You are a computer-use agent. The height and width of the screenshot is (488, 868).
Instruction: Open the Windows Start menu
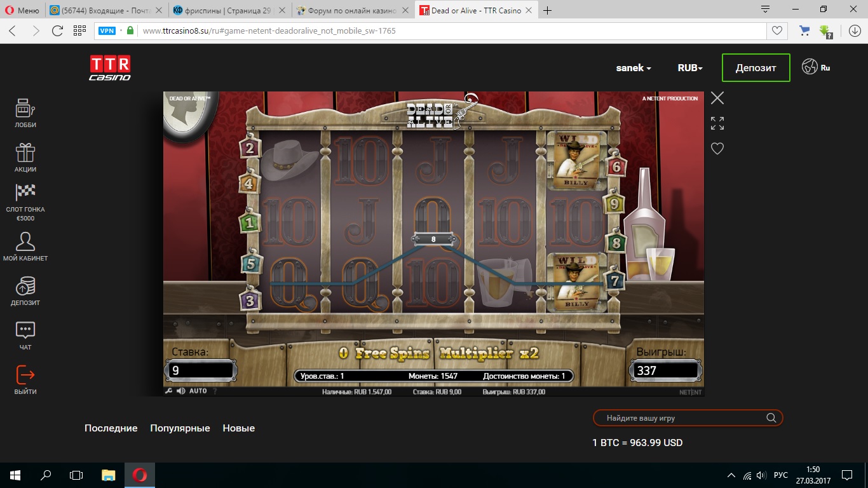click(15, 475)
